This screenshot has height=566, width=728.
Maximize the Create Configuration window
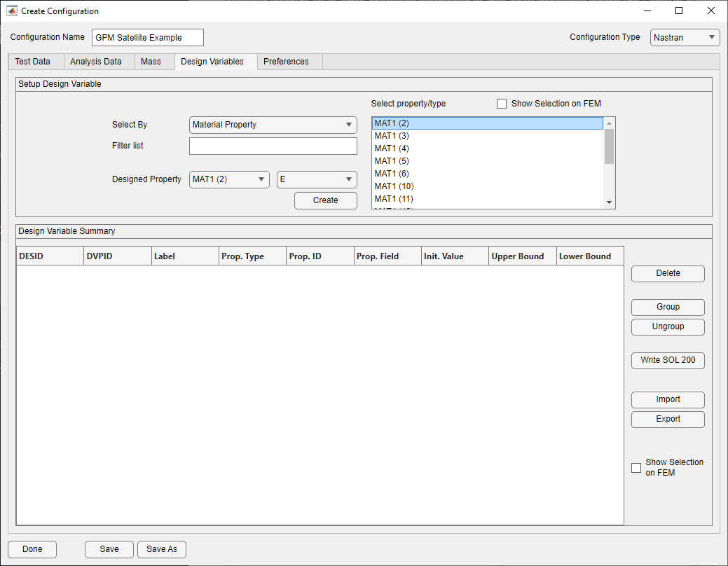pyautogui.click(x=679, y=11)
